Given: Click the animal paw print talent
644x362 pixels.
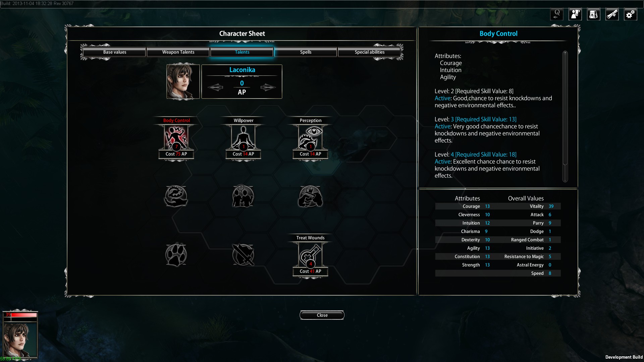Looking at the screenshot, I should [176, 255].
